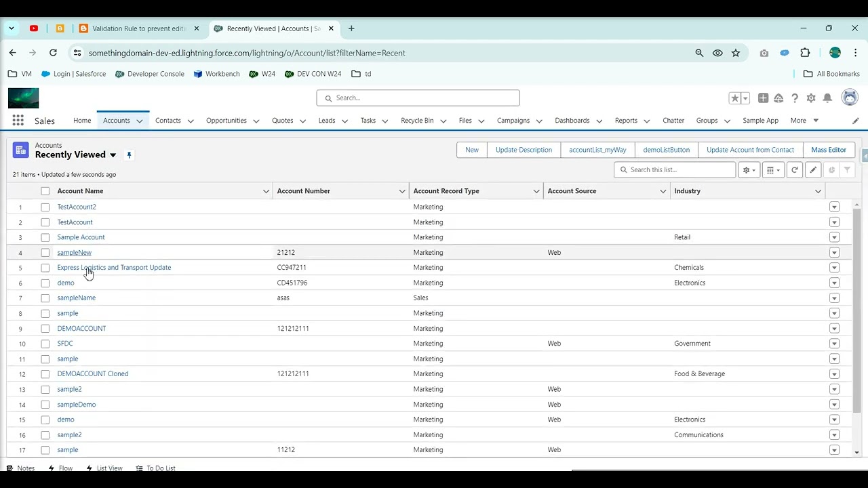Open Express Logistics and Transport Update account
868x488 pixels.
pyautogui.click(x=114, y=268)
